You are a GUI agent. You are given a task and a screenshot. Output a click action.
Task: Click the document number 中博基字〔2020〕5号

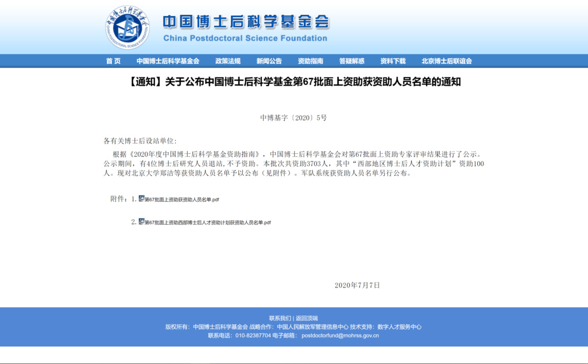pos(293,118)
